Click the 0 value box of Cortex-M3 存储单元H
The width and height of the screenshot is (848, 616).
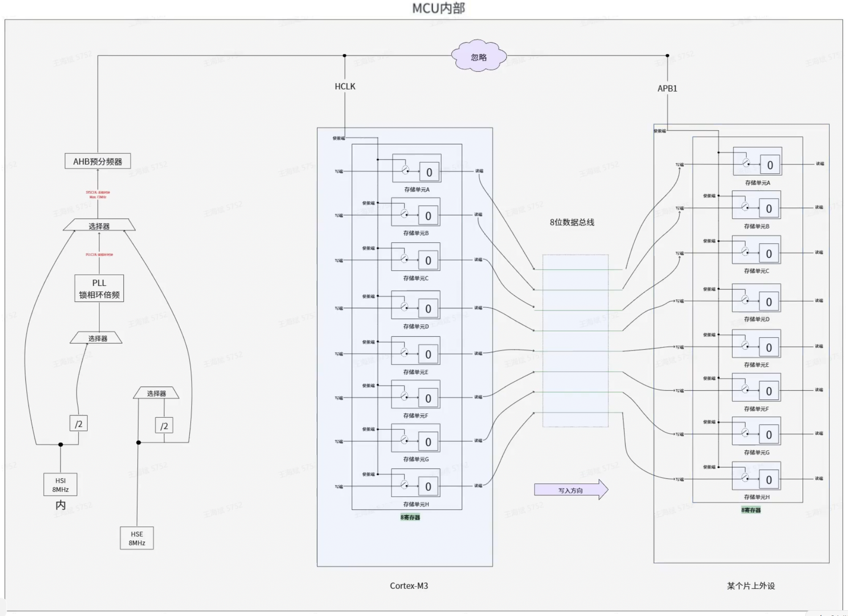[x=428, y=486]
